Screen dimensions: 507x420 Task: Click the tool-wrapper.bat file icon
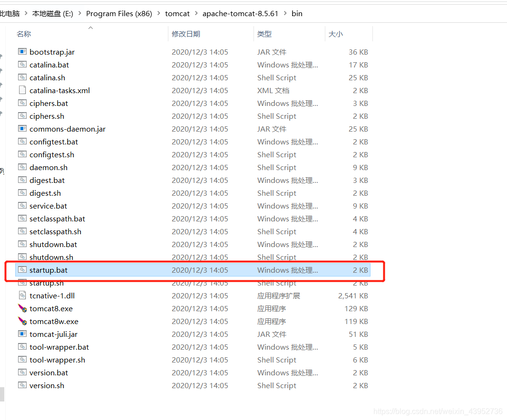click(22, 347)
